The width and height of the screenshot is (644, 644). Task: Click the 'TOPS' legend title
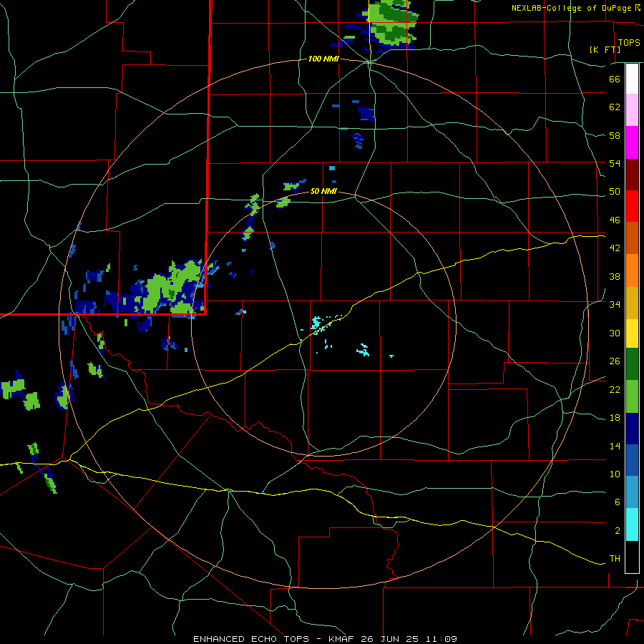[629, 43]
